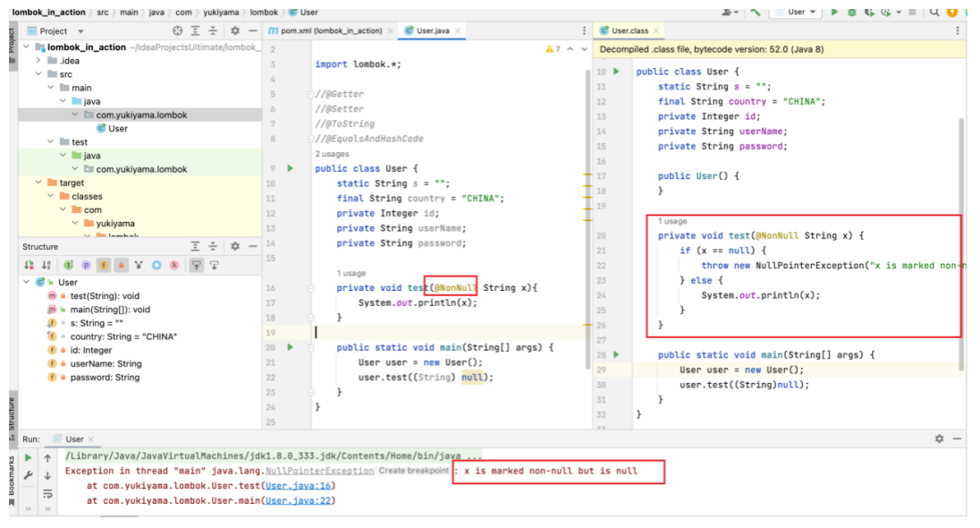Click the orange update arrow icon

[952, 12]
